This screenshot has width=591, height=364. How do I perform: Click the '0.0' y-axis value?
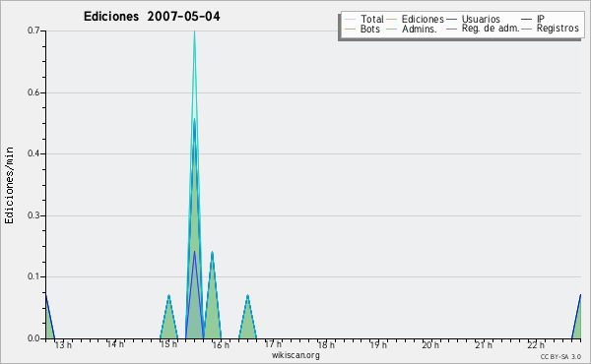pyautogui.click(x=33, y=338)
